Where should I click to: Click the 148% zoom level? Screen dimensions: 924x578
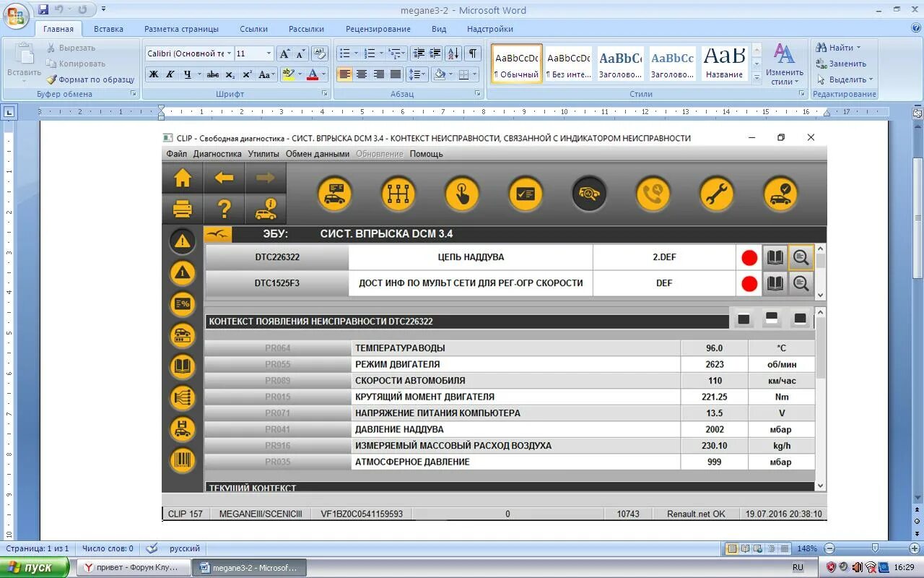pyautogui.click(x=807, y=548)
